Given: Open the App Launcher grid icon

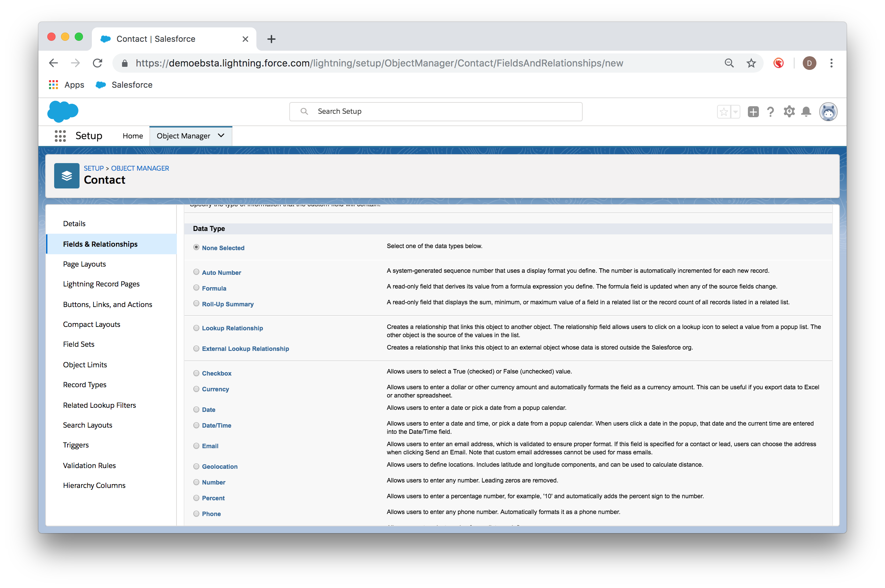Looking at the screenshot, I should coord(60,136).
